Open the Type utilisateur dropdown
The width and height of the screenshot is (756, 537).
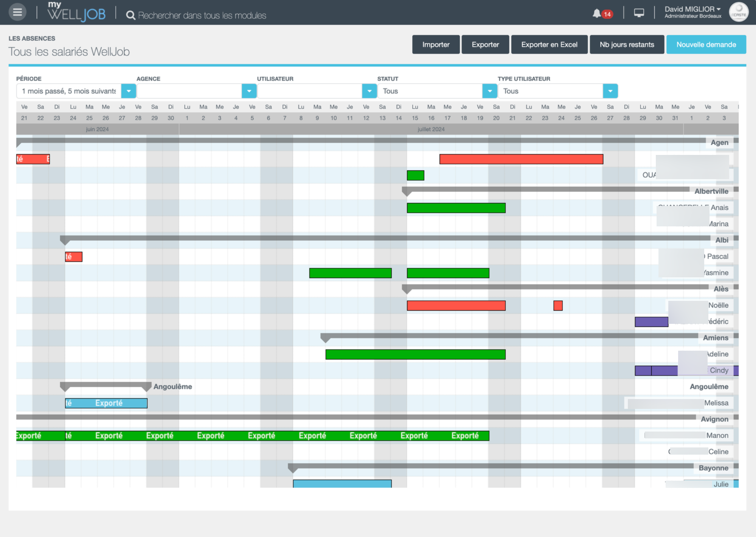click(x=610, y=91)
